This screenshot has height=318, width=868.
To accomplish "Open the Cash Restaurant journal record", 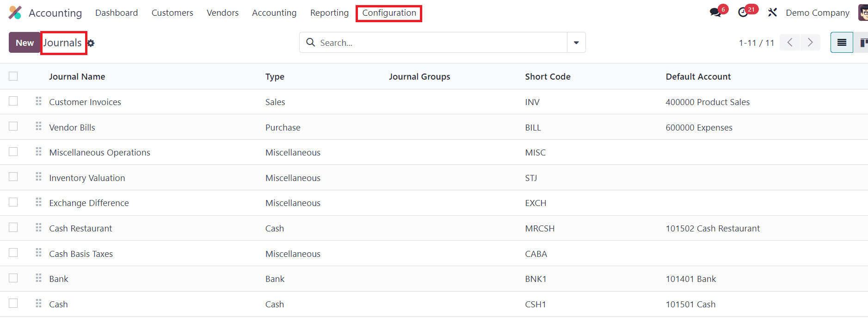I will pyautogui.click(x=80, y=228).
